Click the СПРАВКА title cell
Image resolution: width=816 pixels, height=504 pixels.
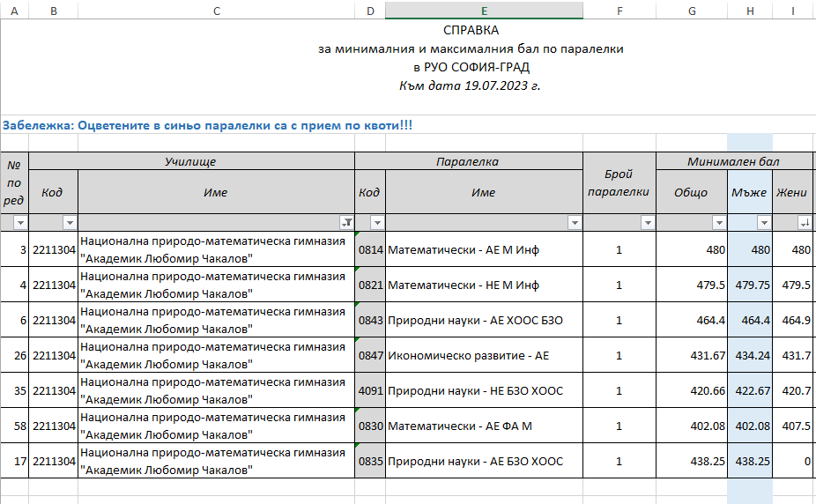pos(471,30)
